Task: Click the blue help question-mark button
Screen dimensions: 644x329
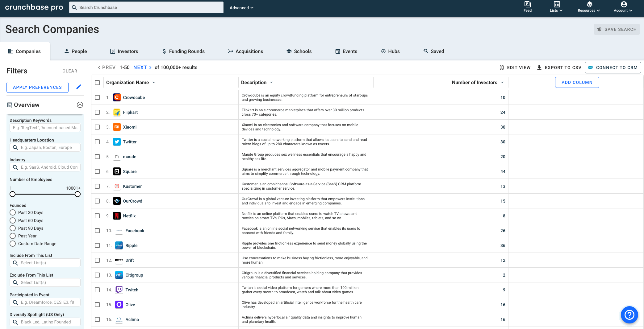Action: (629, 315)
